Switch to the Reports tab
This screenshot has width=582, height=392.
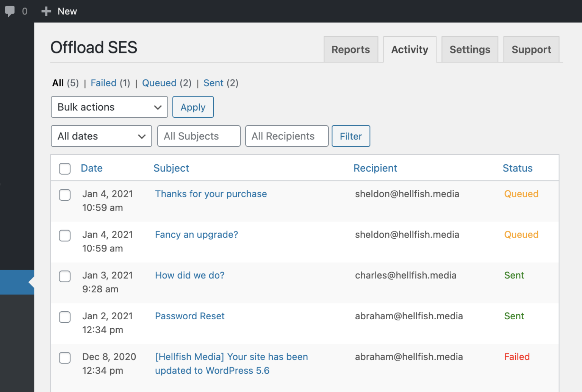(x=350, y=49)
